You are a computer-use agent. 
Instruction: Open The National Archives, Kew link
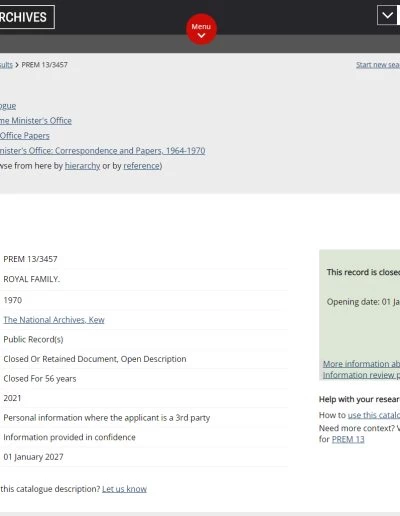point(54,320)
